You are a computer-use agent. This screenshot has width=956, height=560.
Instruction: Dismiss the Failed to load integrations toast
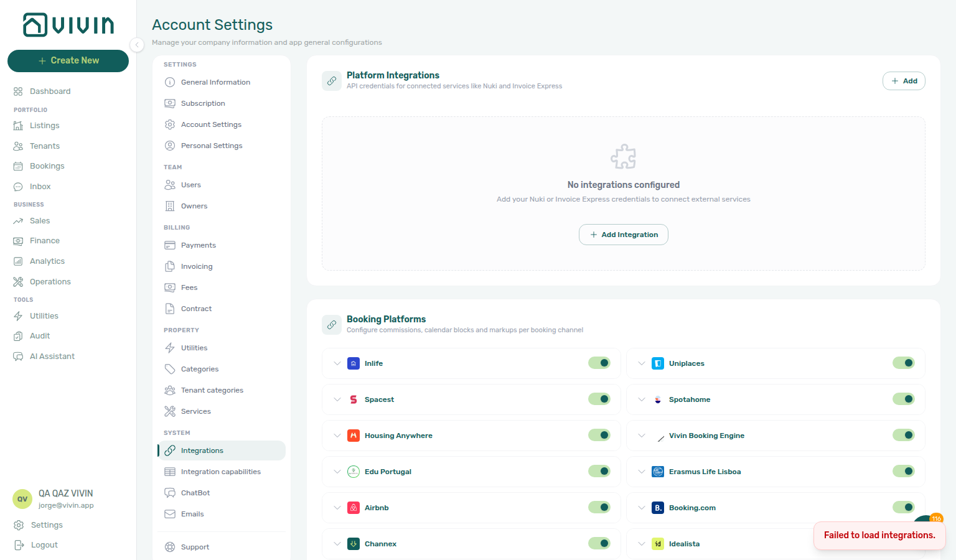[x=879, y=535]
